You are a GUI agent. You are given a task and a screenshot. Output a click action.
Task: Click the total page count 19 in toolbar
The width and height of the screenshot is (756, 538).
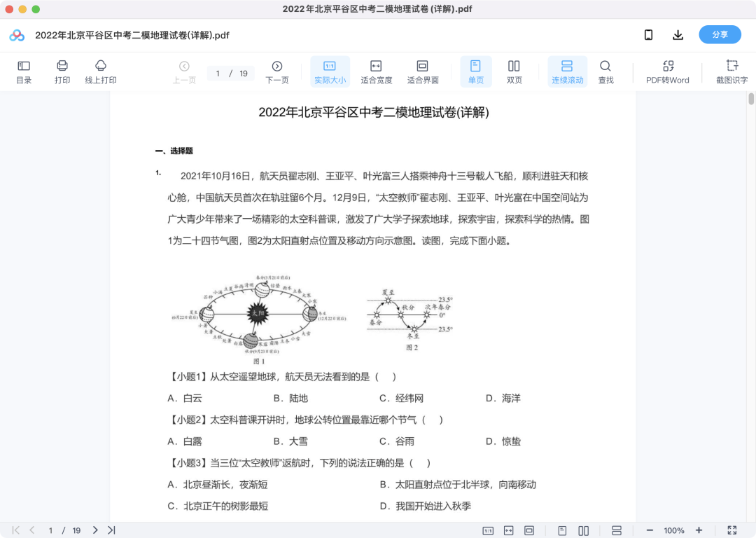[x=244, y=74]
